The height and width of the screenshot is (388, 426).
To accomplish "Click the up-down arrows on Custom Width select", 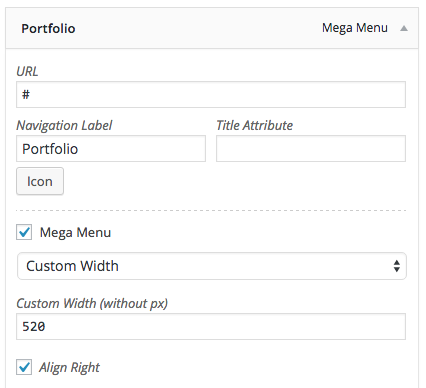I will point(396,266).
